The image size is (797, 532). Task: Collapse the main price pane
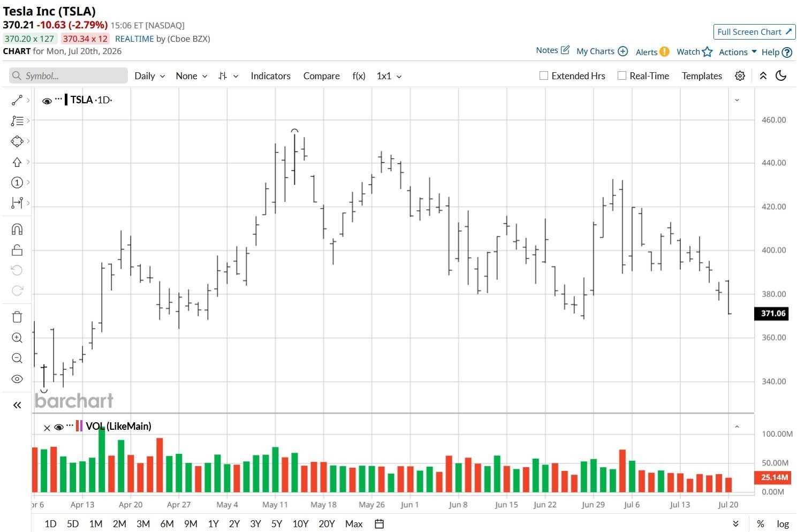coord(737,100)
